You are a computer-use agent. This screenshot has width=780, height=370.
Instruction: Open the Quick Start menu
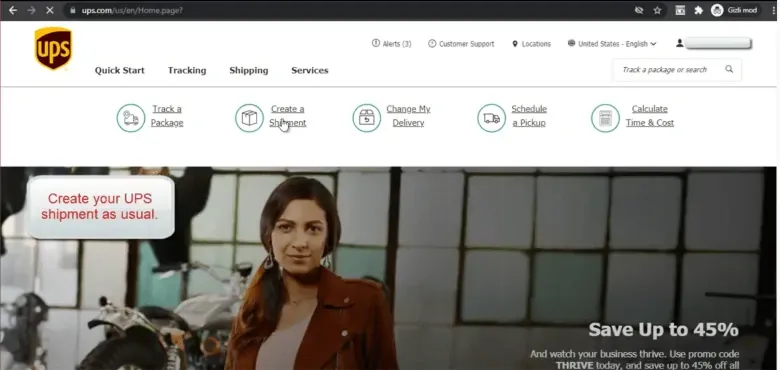(120, 71)
